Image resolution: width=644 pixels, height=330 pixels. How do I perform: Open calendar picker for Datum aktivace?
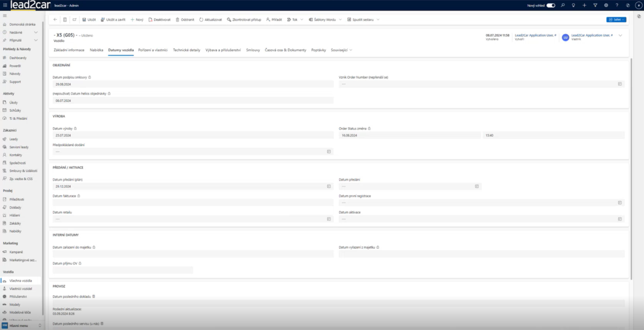[620, 219]
